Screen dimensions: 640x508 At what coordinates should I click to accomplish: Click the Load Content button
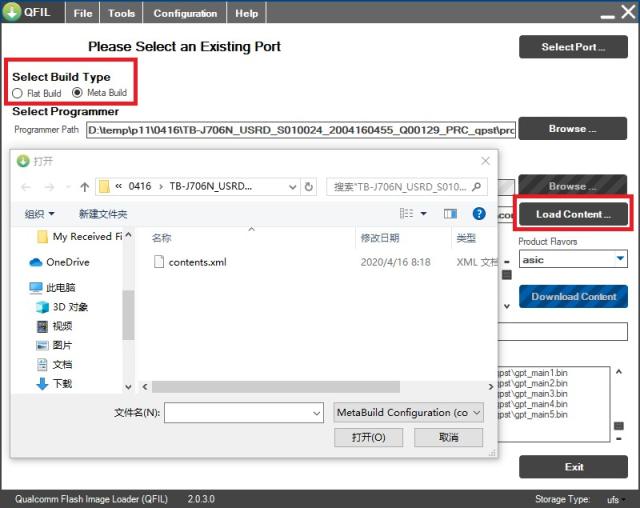point(573,214)
